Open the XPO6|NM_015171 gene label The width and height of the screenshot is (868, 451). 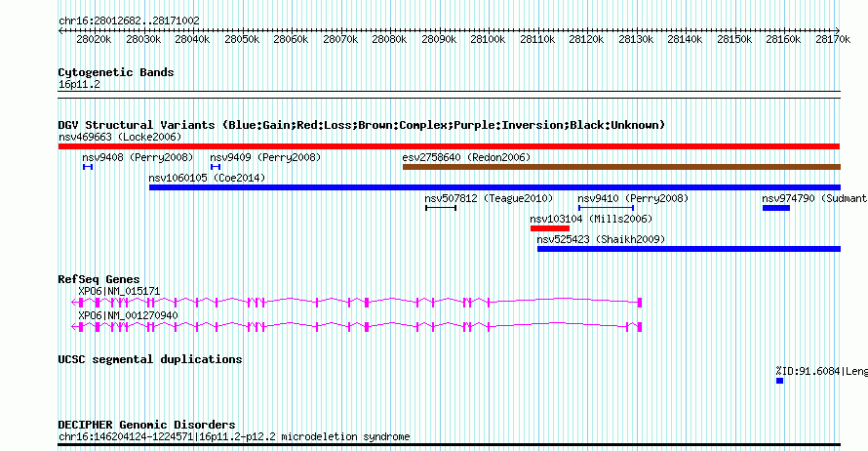119,291
